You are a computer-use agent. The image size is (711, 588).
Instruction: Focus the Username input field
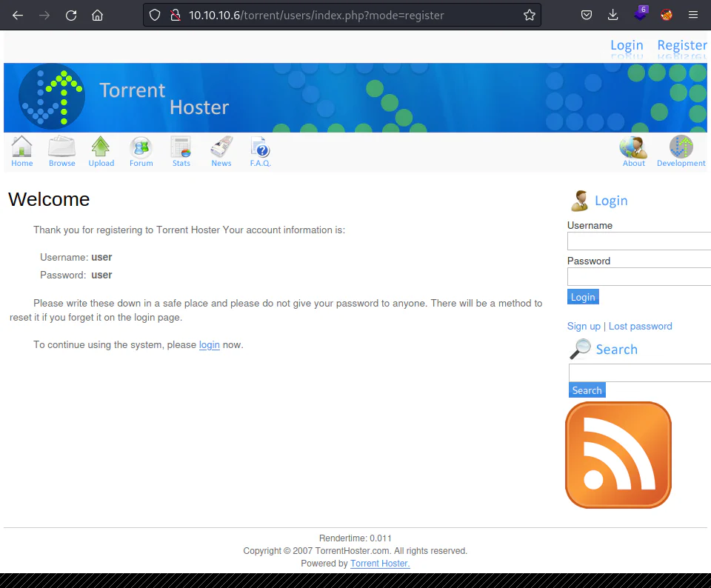coord(639,241)
